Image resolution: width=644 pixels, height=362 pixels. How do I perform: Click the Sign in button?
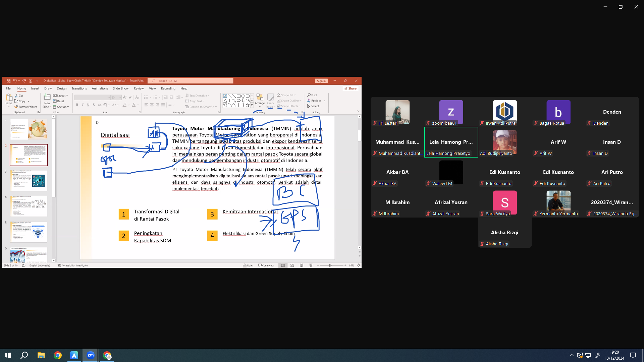pyautogui.click(x=321, y=81)
